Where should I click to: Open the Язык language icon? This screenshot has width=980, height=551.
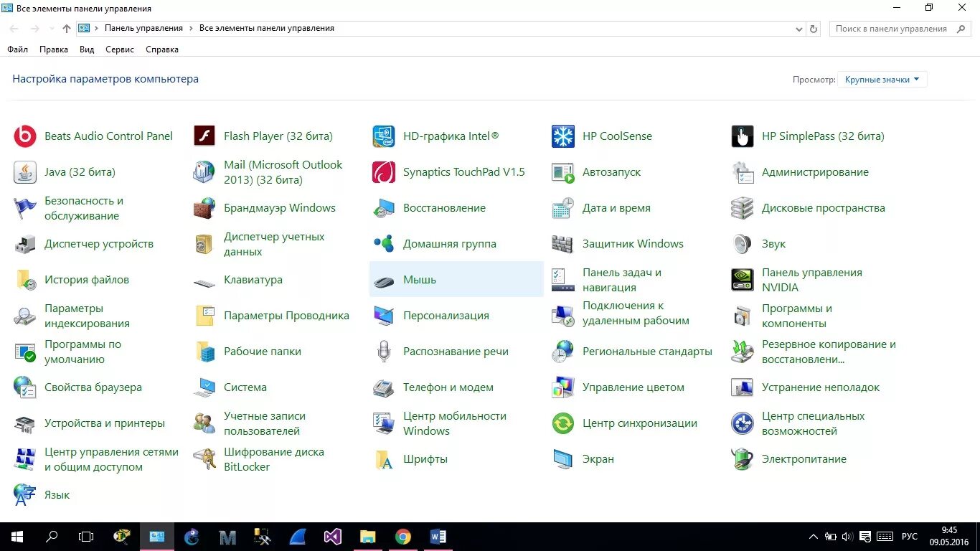pyautogui.click(x=25, y=495)
